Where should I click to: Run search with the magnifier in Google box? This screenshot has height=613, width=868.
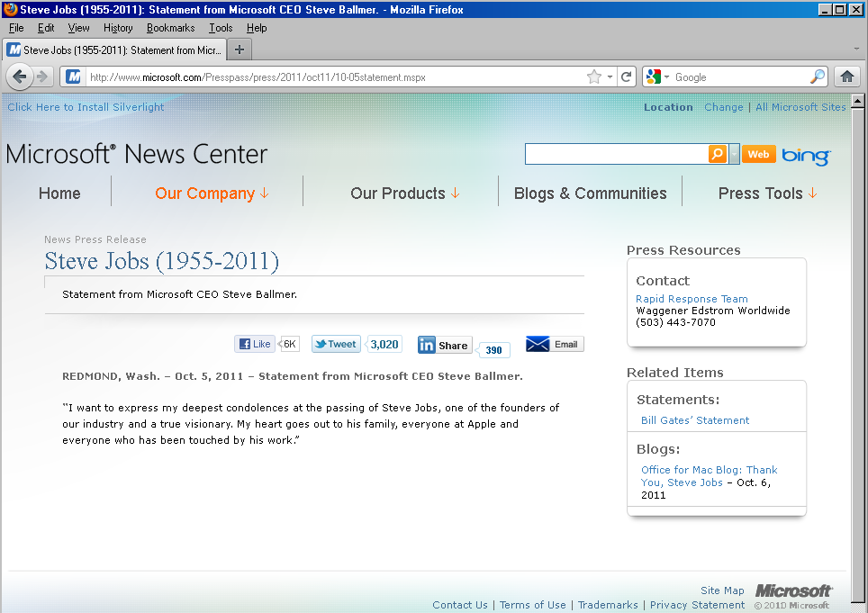pyautogui.click(x=817, y=77)
